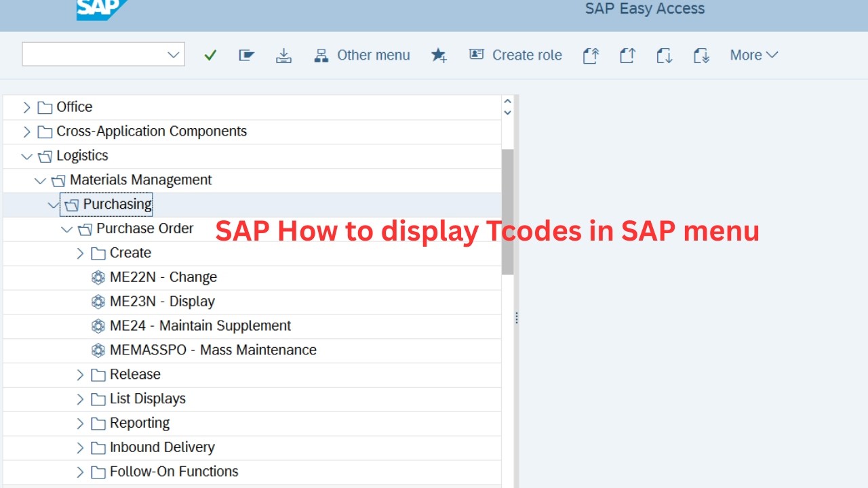The width and height of the screenshot is (868, 488).
Task: Select the Purchase Order label
Action: tap(145, 229)
